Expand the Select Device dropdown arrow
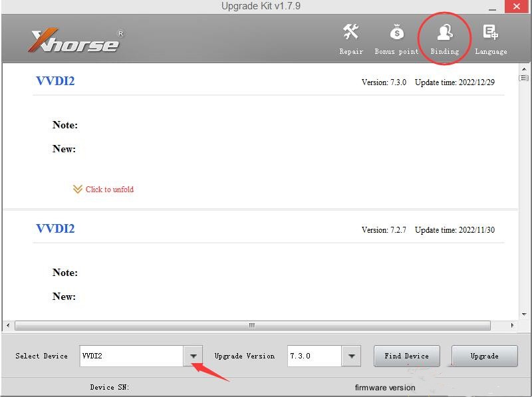Screen dimensions: 532x397 [193, 356]
